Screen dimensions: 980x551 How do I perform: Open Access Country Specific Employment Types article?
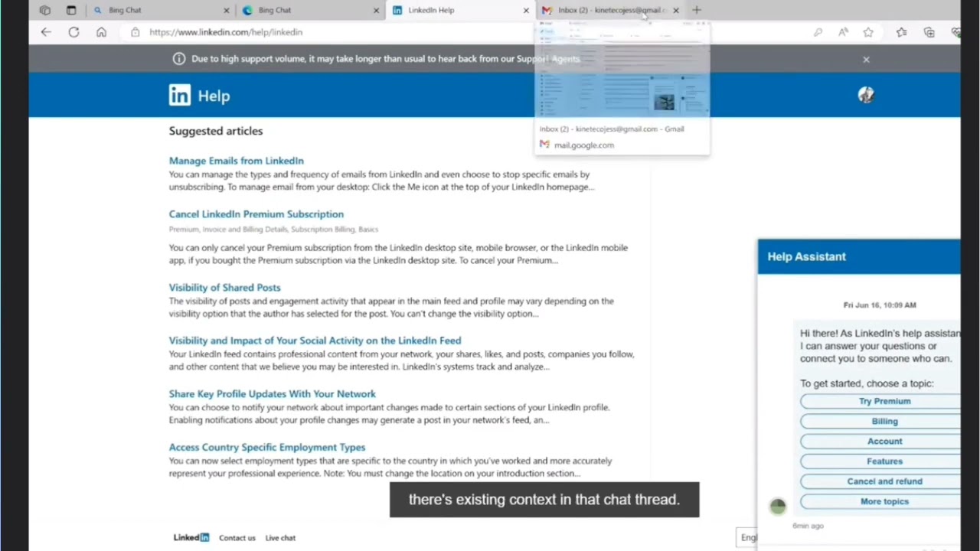pos(267,448)
